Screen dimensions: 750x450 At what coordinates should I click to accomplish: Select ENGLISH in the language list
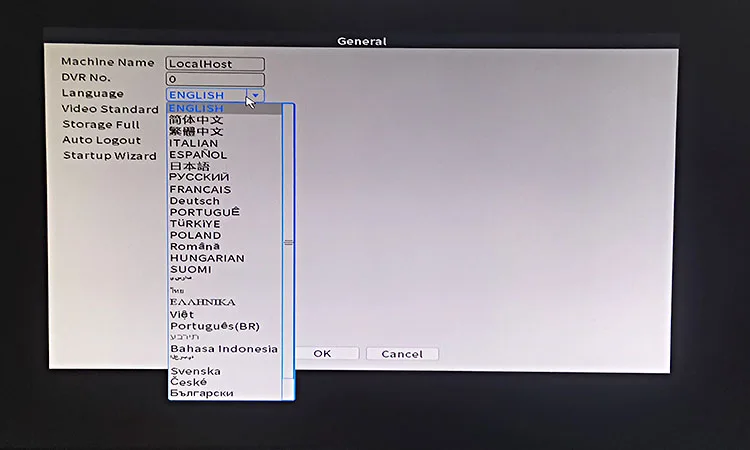224,109
